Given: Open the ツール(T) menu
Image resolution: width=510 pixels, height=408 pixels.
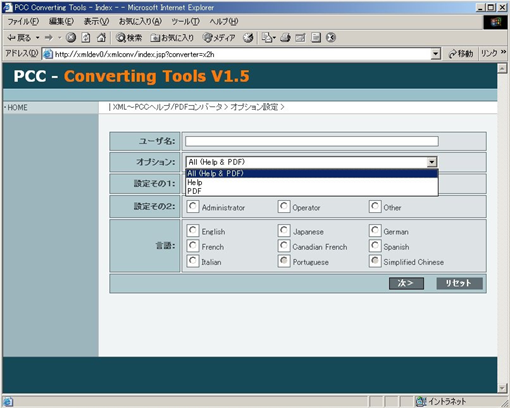Looking at the screenshot, I should pos(185,22).
